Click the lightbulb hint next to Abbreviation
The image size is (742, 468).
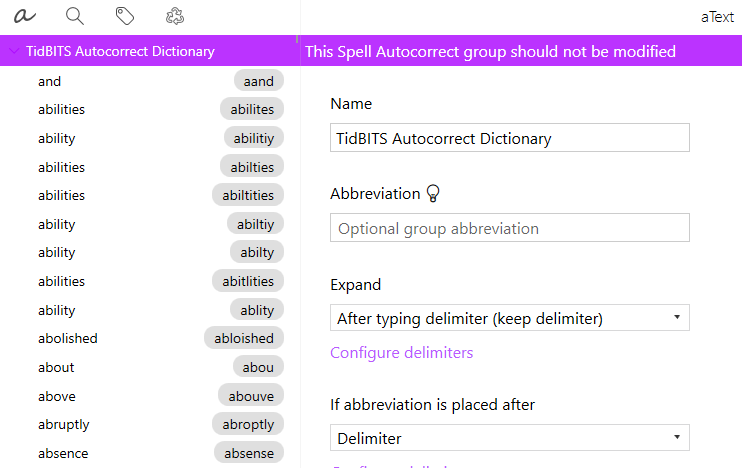coord(433,194)
